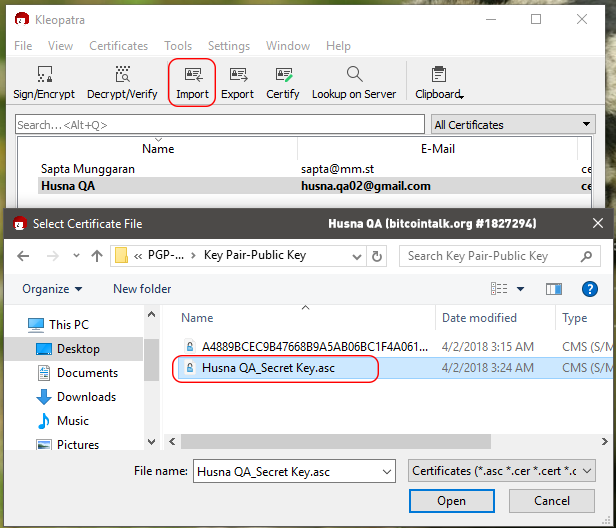
Task: Open Pictures in navigation pane
Action: click(68, 445)
